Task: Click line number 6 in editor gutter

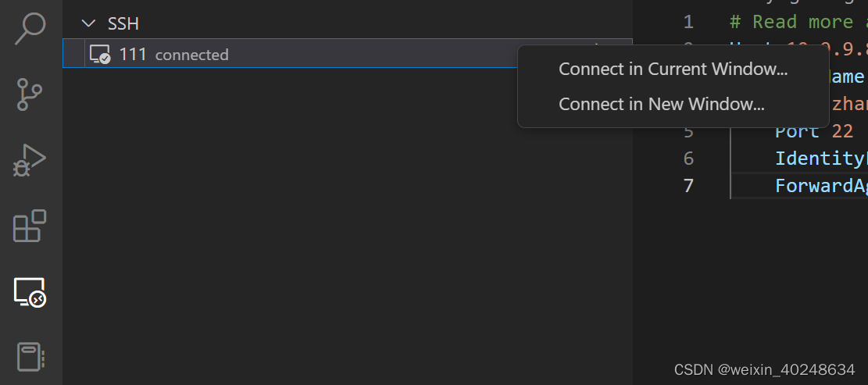Action: click(x=688, y=159)
